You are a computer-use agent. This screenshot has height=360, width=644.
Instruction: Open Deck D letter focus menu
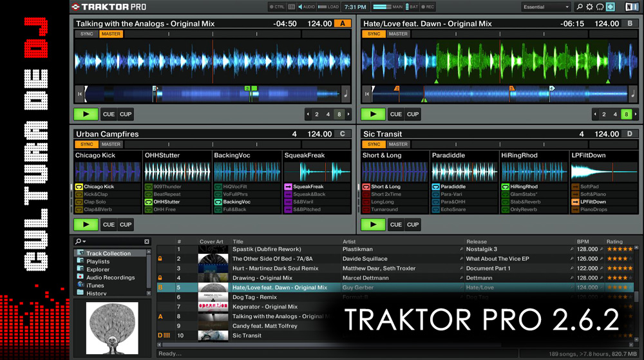[630, 134]
